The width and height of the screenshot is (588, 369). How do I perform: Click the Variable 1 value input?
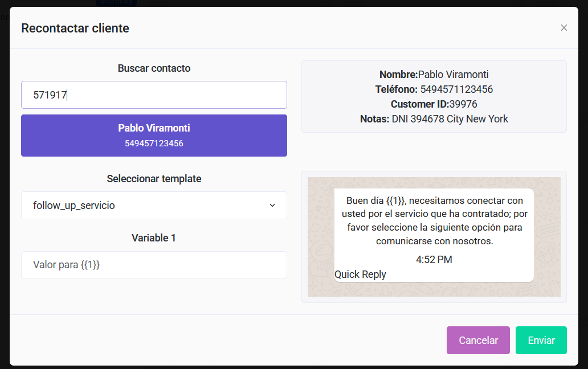click(x=154, y=265)
